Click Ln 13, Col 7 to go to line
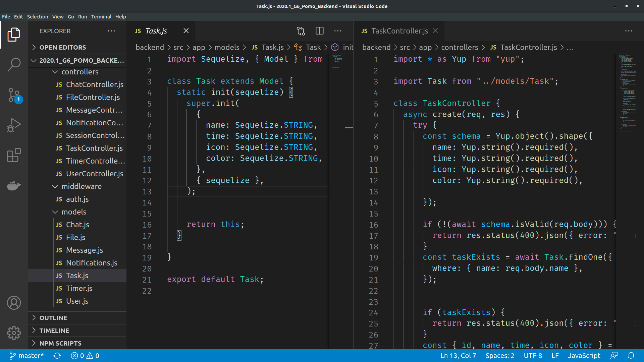This screenshot has height=362, width=644. pyautogui.click(x=458, y=356)
